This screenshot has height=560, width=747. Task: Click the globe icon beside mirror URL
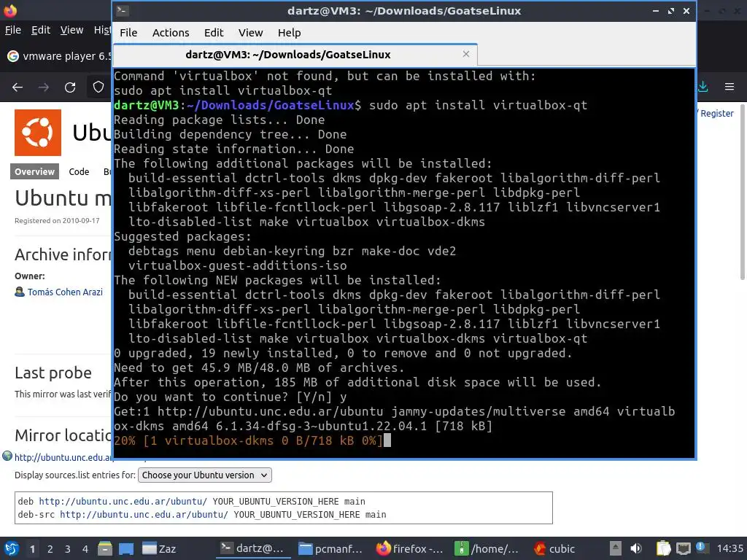click(7, 456)
